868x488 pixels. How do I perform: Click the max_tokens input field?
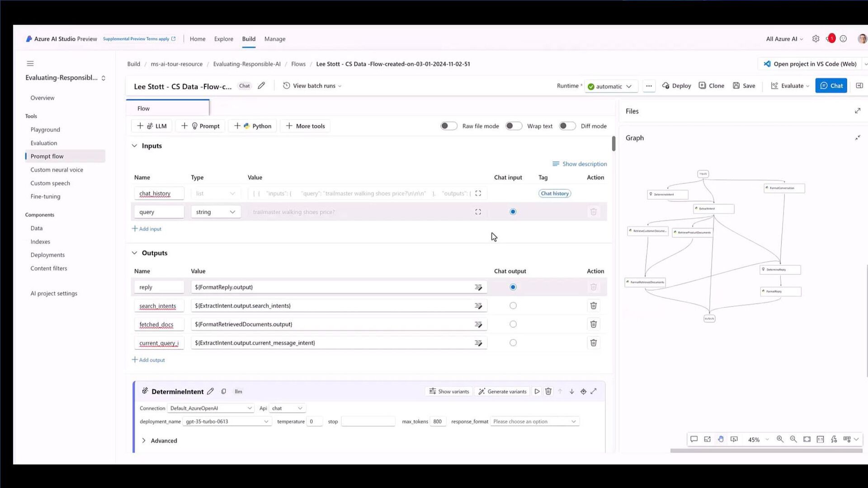pyautogui.click(x=438, y=422)
